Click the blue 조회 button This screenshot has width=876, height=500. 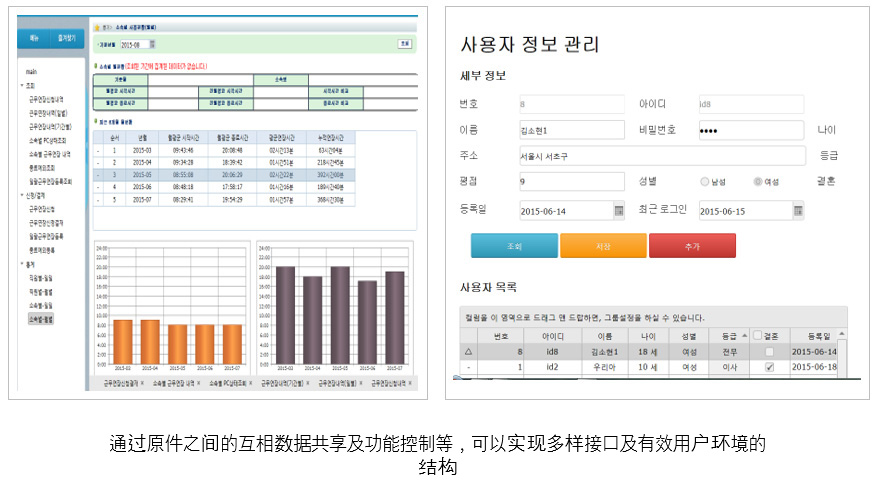(514, 246)
